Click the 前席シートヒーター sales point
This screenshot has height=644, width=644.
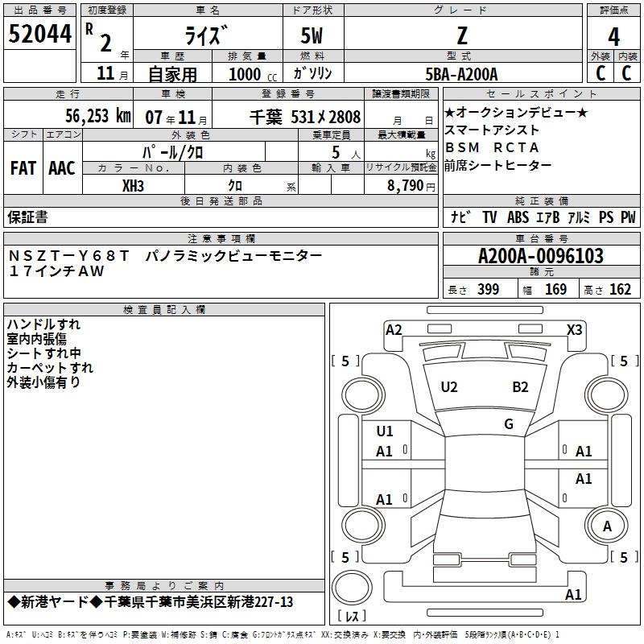point(497,165)
